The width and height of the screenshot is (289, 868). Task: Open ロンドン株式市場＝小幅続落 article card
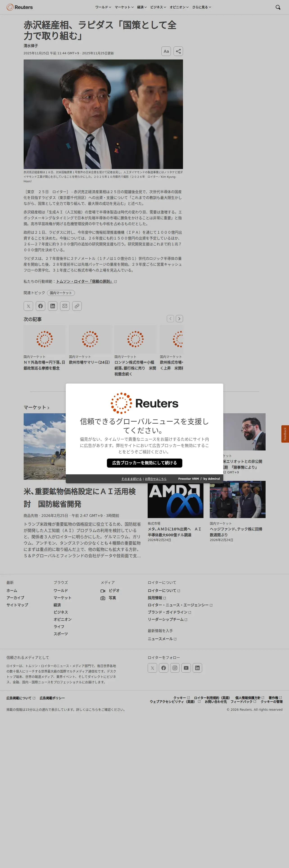[135, 368]
